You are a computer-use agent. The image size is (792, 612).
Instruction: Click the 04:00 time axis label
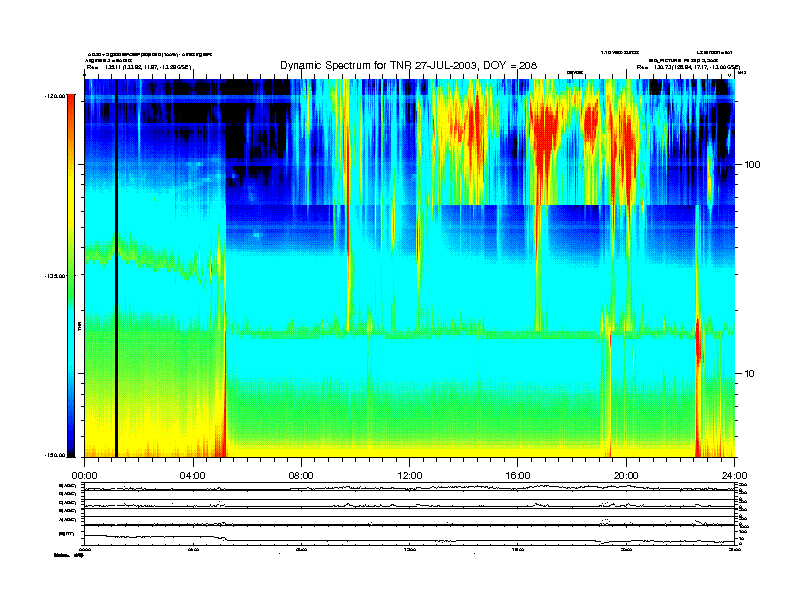(193, 476)
